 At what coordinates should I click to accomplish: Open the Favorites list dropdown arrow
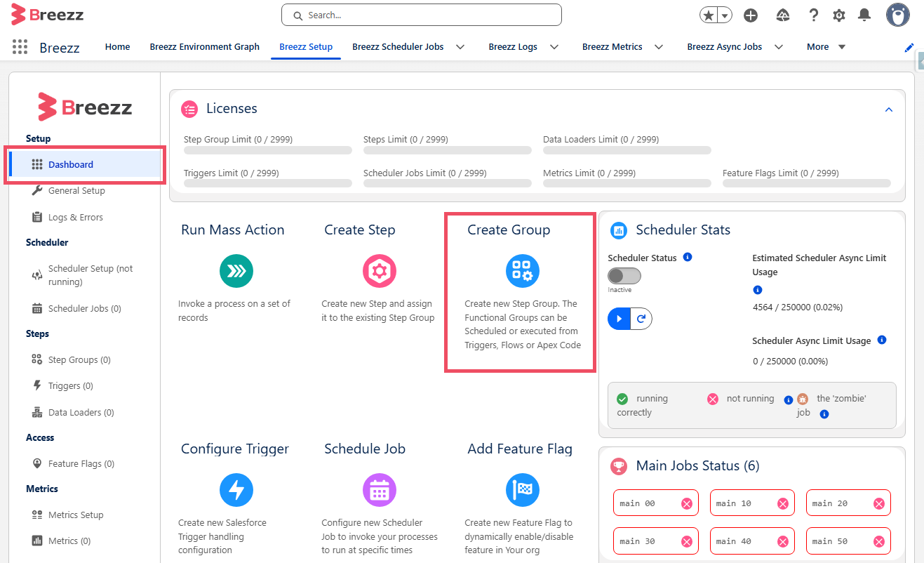(x=725, y=15)
